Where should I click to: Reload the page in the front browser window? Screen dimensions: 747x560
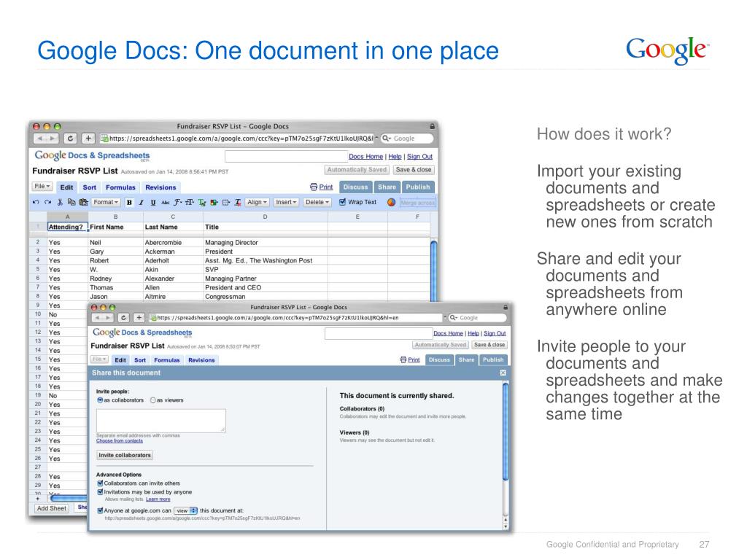(x=123, y=318)
